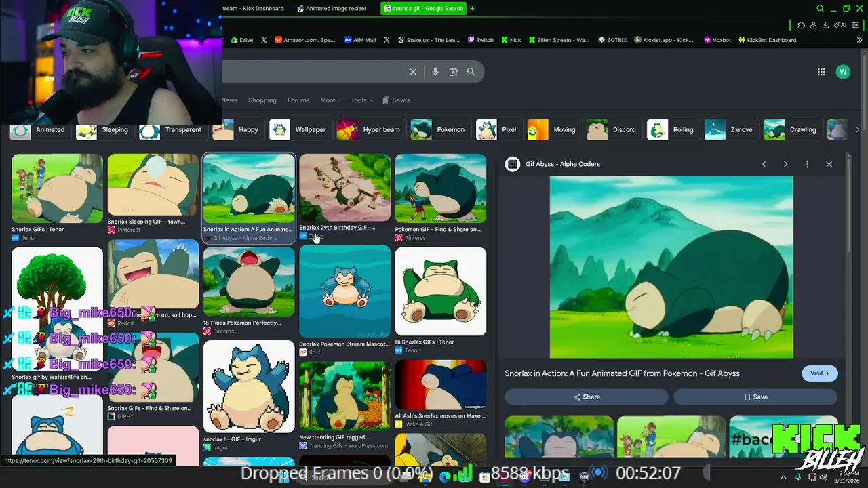868x488 pixels.
Task: Start a voice search with the microphone
Action: (x=435, y=72)
